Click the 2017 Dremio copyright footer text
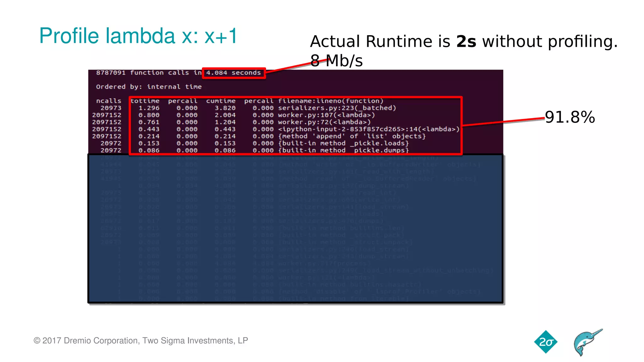644x362 pixels. coord(141,341)
